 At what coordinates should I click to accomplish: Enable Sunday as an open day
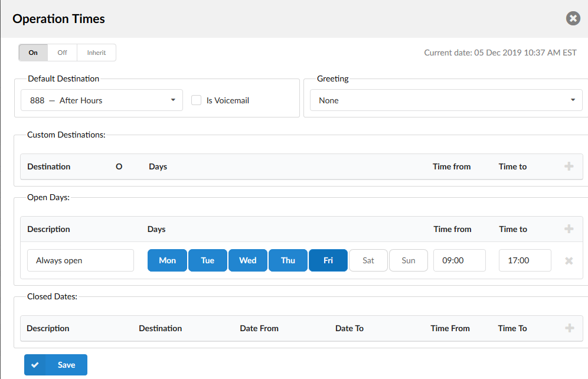pos(409,260)
